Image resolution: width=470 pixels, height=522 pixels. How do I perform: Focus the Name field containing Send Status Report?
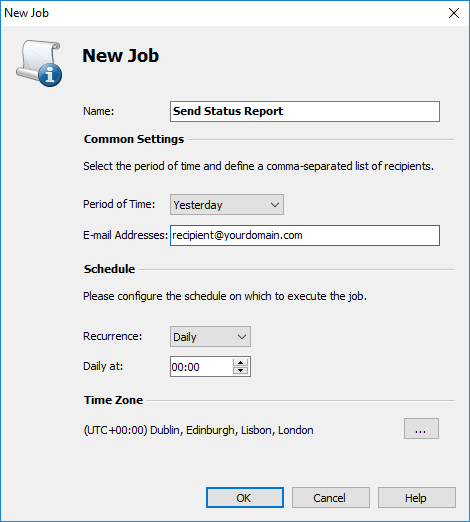point(305,111)
